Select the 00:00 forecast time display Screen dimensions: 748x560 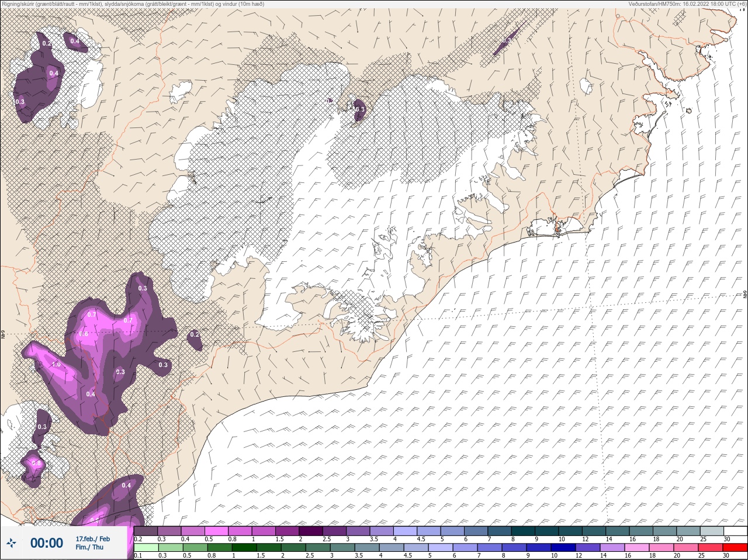pyautogui.click(x=47, y=543)
